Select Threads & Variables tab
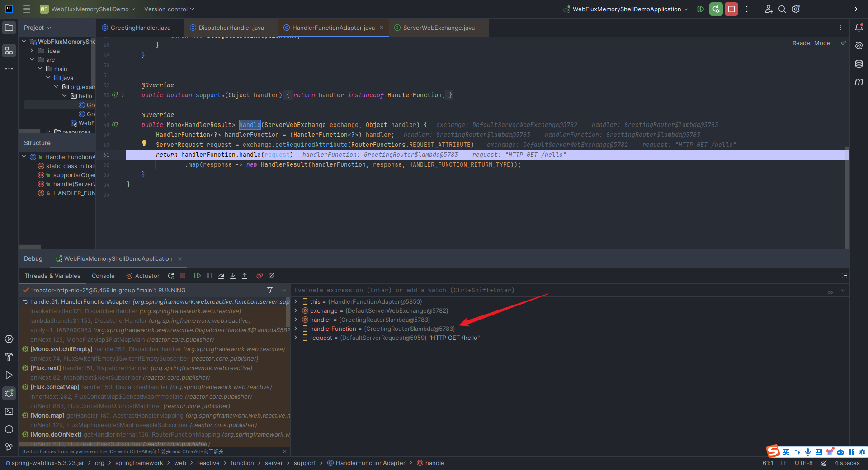Image resolution: width=868 pixels, height=470 pixels. pyautogui.click(x=52, y=276)
